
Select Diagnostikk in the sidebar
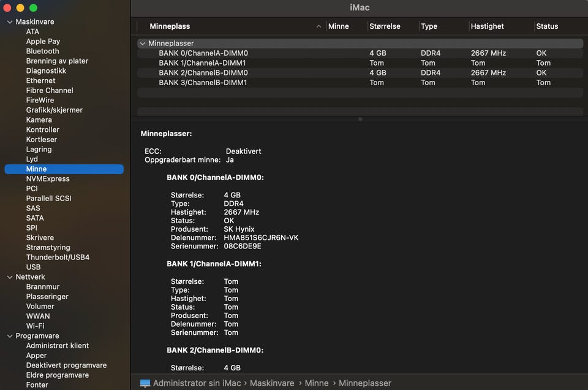[46, 71]
